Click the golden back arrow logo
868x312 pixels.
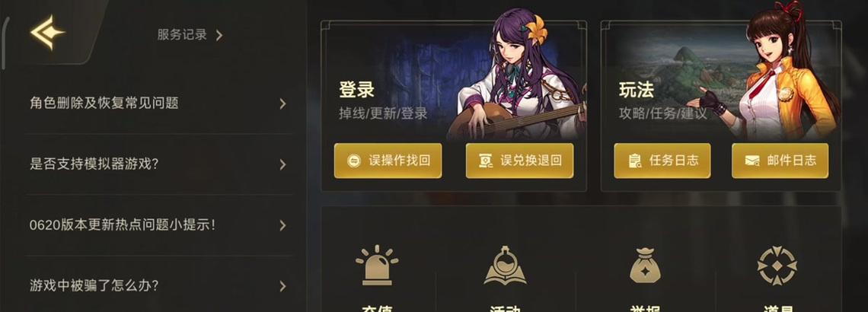coord(47,33)
